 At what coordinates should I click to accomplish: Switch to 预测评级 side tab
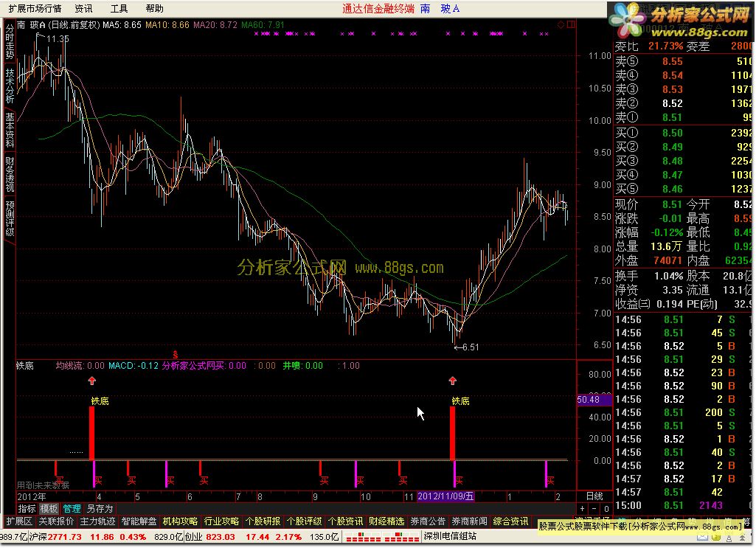[x=10, y=218]
